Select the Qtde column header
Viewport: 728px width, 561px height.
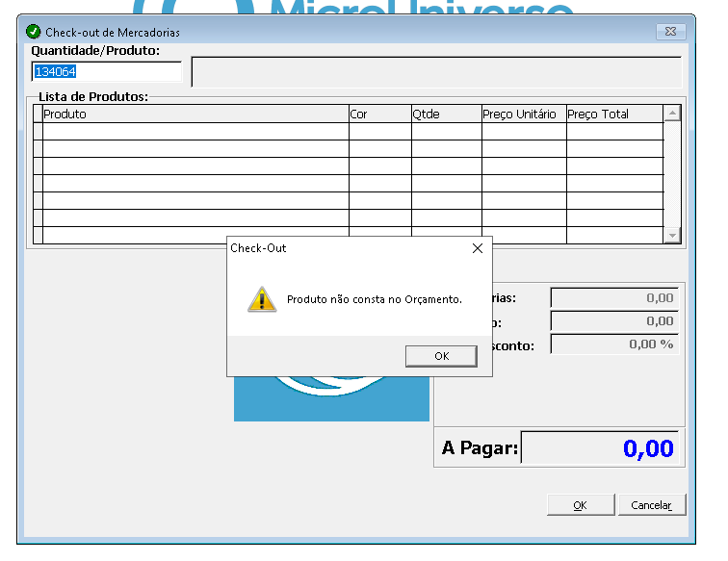(x=446, y=114)
